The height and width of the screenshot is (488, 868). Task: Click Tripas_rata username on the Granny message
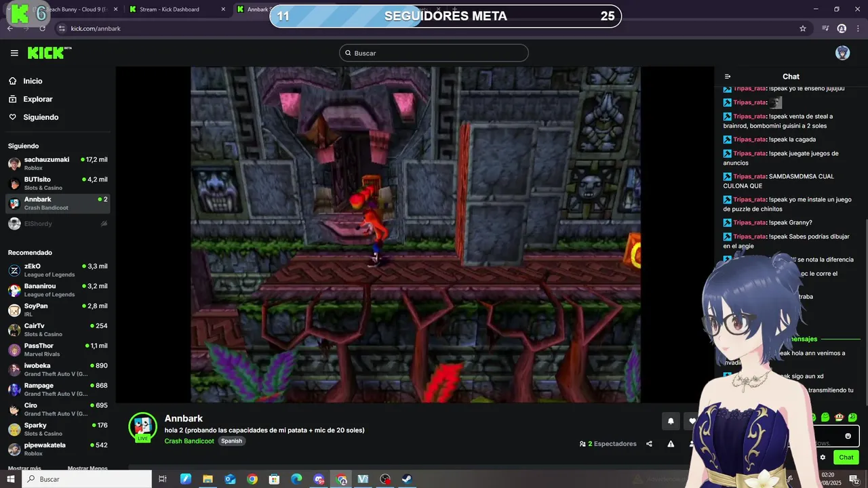click(x=749, y=223)
